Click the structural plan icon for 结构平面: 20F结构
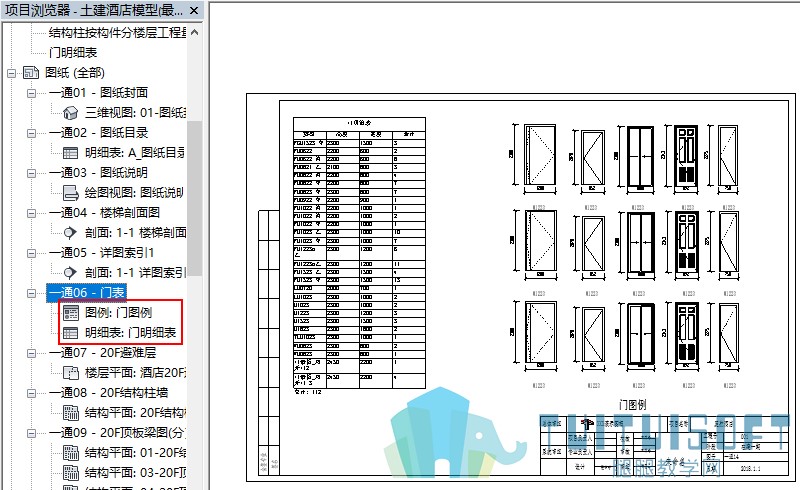Viewport: 800px width, 490px height. point(70,412)
